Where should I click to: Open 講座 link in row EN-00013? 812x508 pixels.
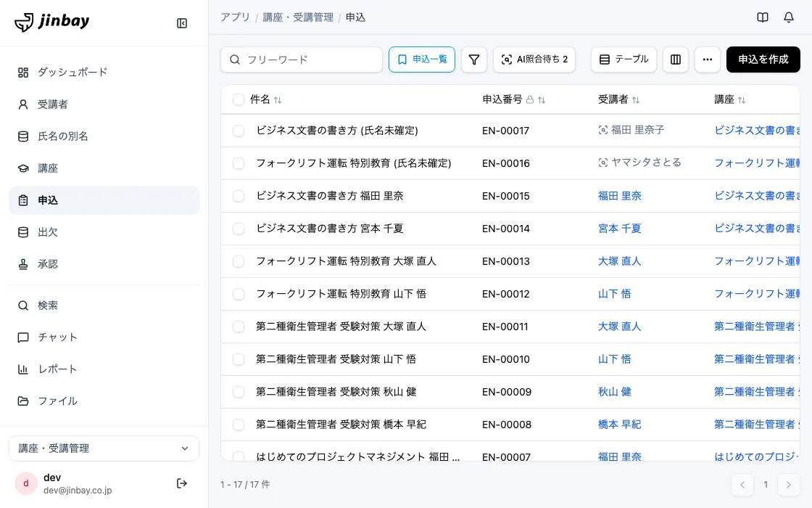click(x=757, y=261)
